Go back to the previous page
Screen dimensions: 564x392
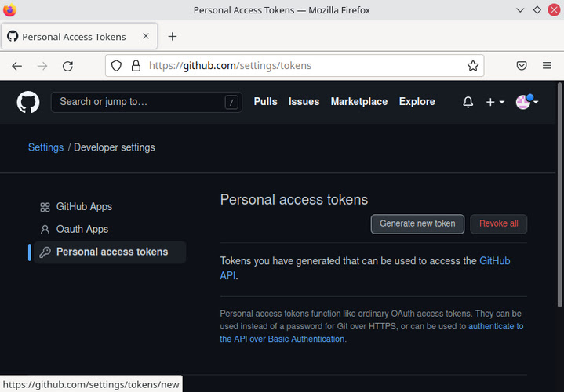tap(17, 66)
